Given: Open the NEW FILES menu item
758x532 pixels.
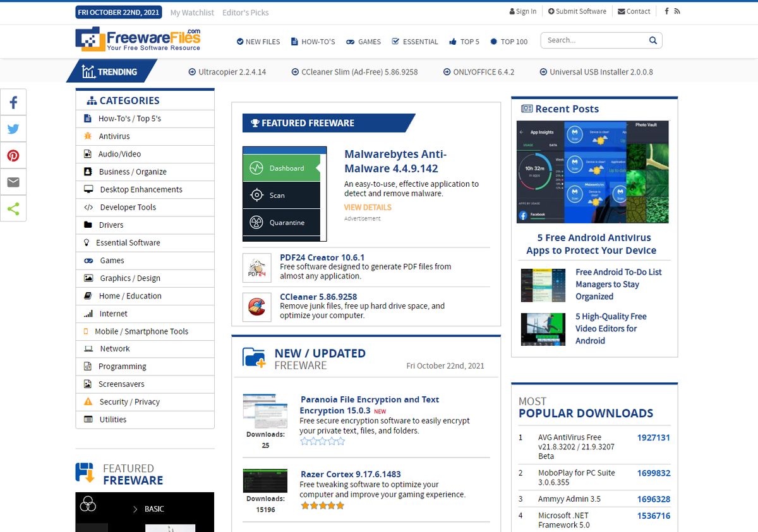Looking at the screenshot, I should (258, 42).
